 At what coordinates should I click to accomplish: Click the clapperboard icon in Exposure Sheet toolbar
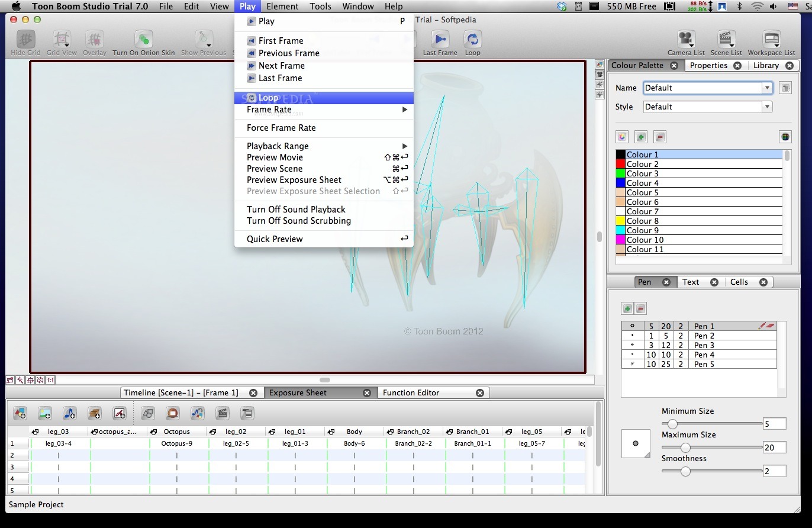point(223,413)
